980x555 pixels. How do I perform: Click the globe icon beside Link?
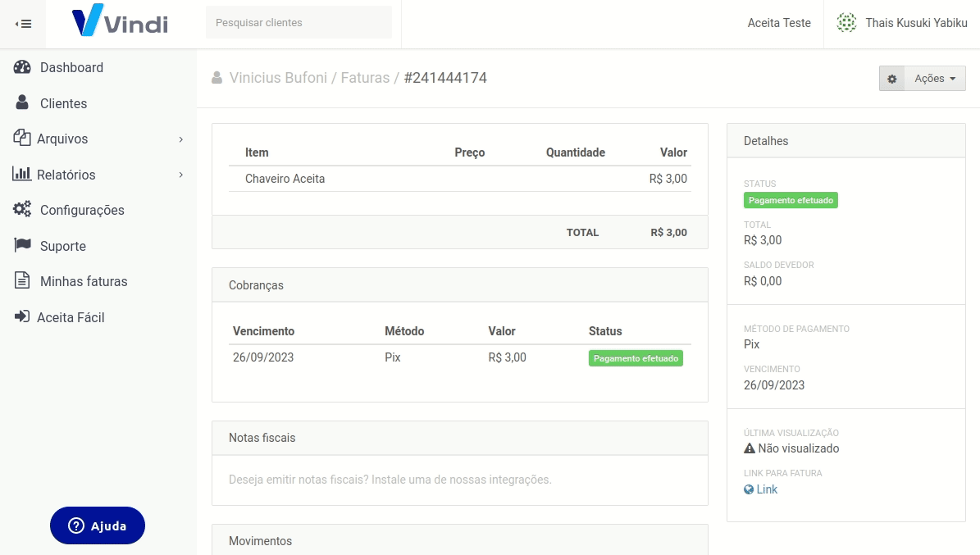tap(749, 489)
